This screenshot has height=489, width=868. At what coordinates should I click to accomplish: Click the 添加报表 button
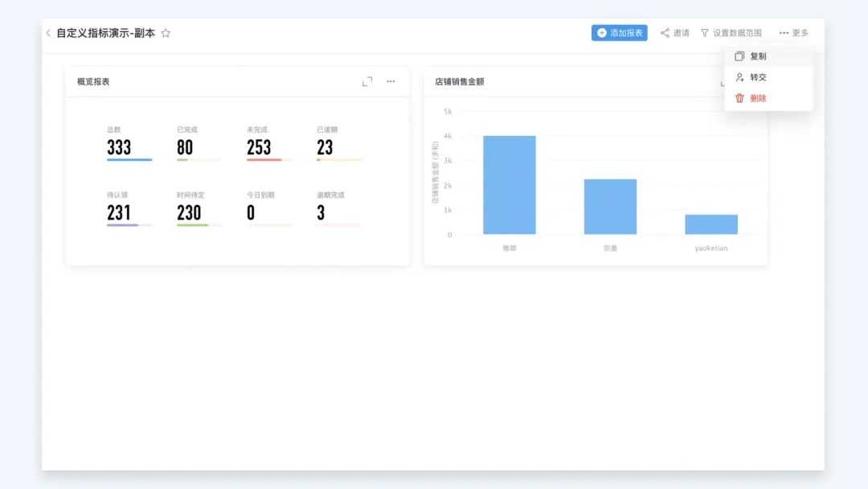[619, 33]
